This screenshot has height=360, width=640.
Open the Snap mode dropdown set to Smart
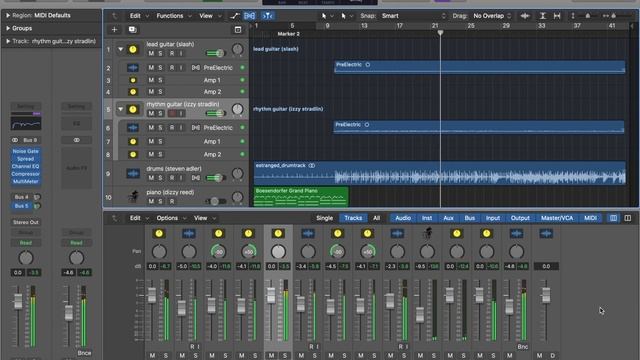click(413, 16)
